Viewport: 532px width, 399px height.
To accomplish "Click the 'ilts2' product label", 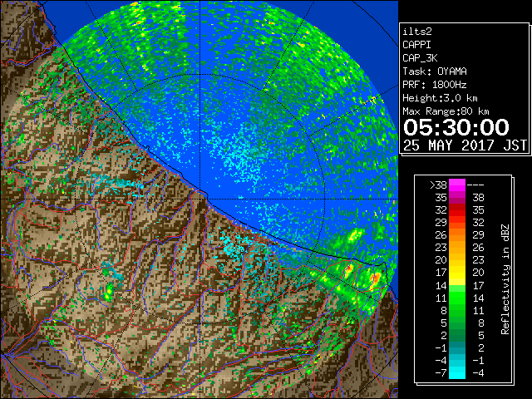I will pos(417,32).
